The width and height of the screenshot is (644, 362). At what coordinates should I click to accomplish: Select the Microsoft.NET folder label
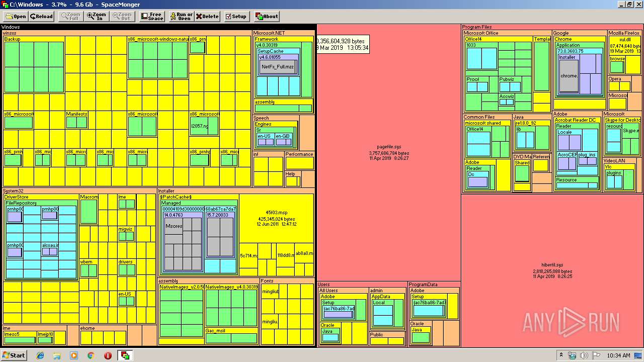point(270,33)
